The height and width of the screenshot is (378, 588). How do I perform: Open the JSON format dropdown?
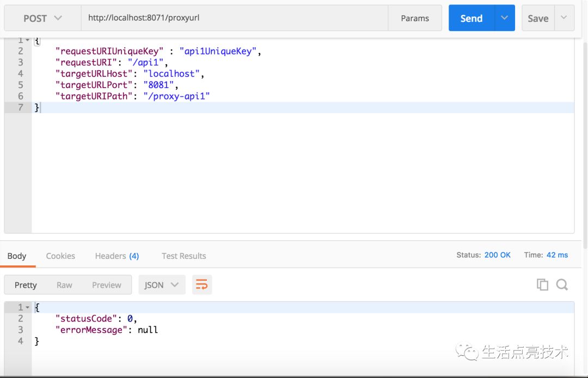(x=162, y=284)
